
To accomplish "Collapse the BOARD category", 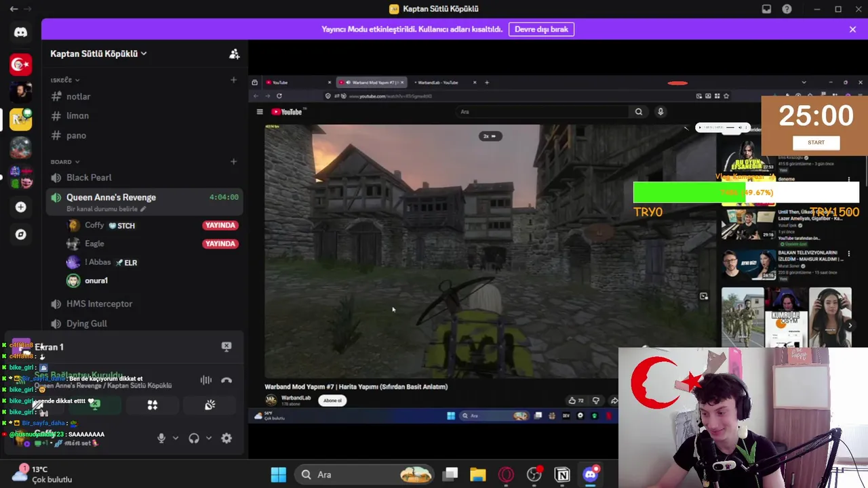I will tap(65, 161).
